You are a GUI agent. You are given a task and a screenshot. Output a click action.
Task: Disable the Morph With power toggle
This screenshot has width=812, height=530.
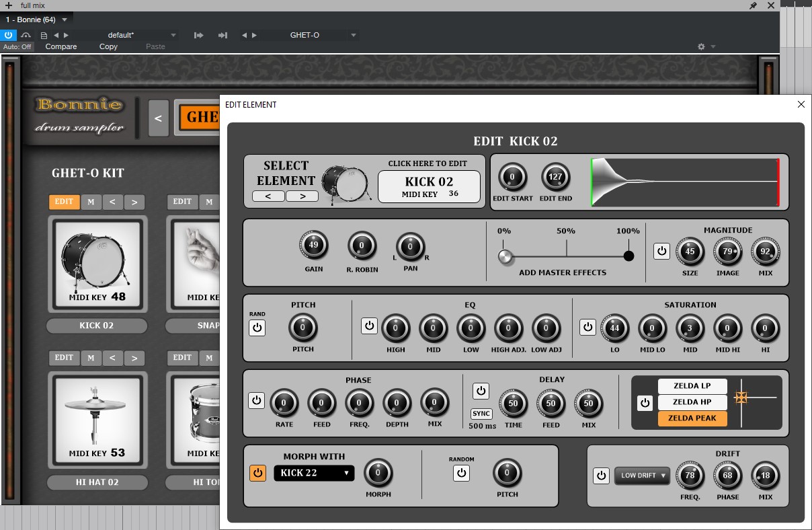point(257,473)
